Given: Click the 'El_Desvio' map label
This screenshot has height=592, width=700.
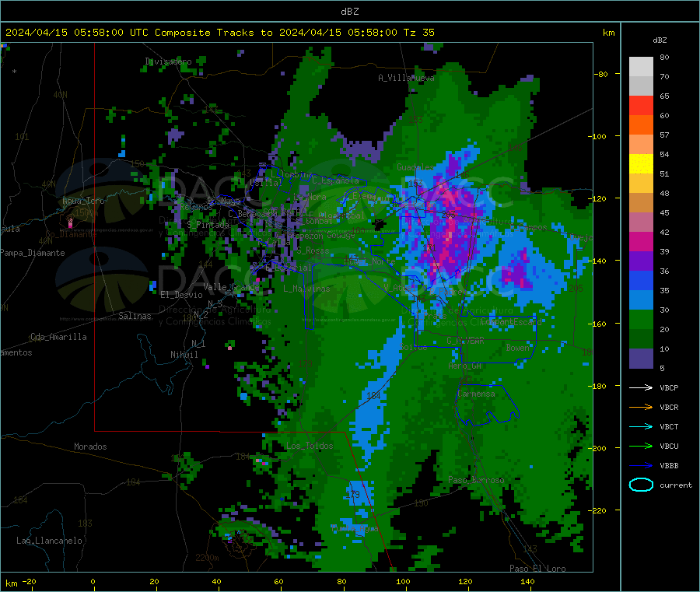Looking at the screenshot, I should 181,295.
